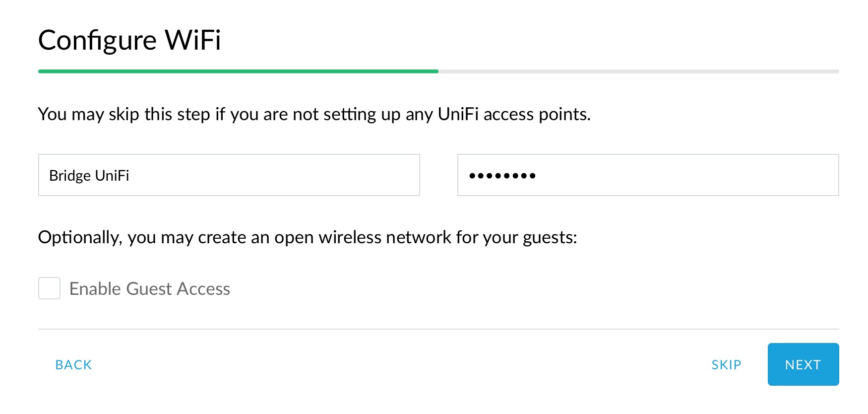Click the word 'Bridge' in the name field
This screenshot has height=414, width=868.
[70, 176]
